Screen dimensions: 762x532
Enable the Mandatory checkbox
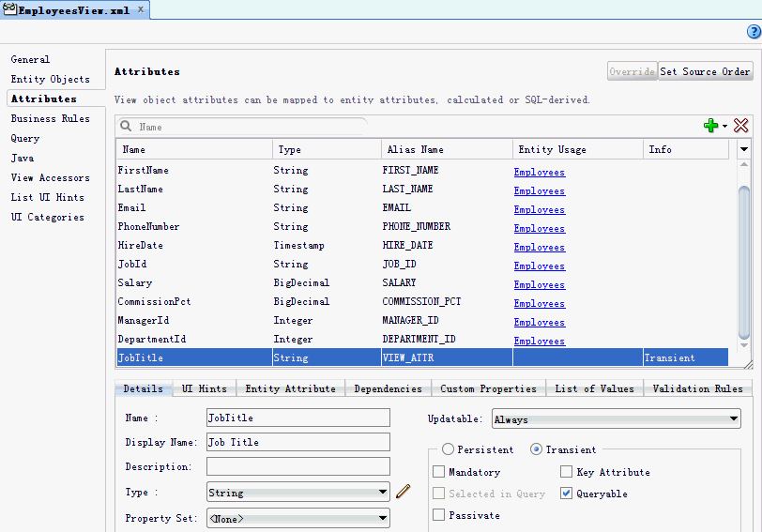pos(438,472)
